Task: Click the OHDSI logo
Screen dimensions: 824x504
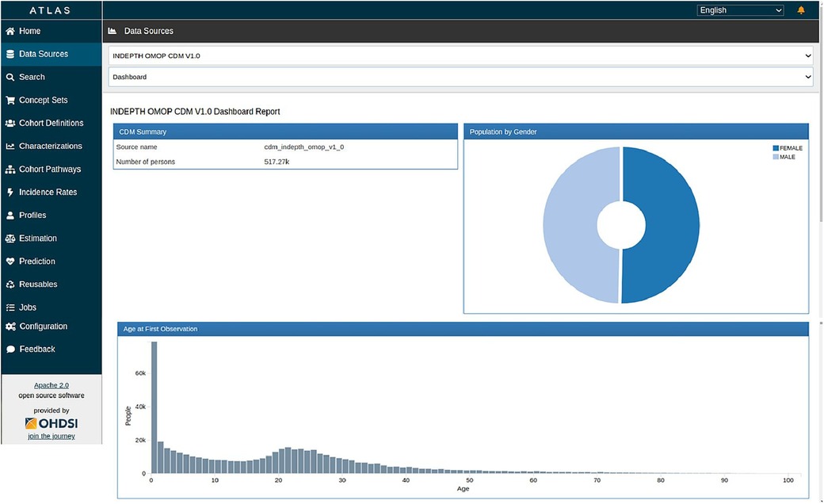Action: pyautogui.click(x=51, y=423)
